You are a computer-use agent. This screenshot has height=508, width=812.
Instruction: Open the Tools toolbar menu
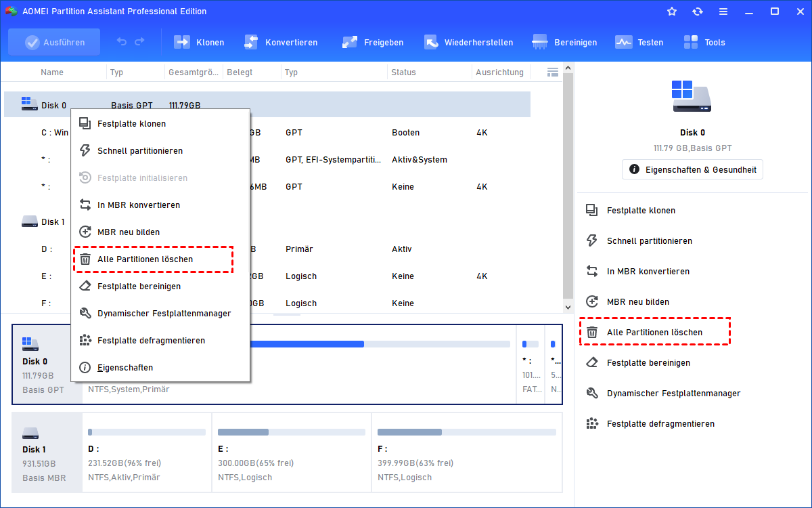click(704, 42)
